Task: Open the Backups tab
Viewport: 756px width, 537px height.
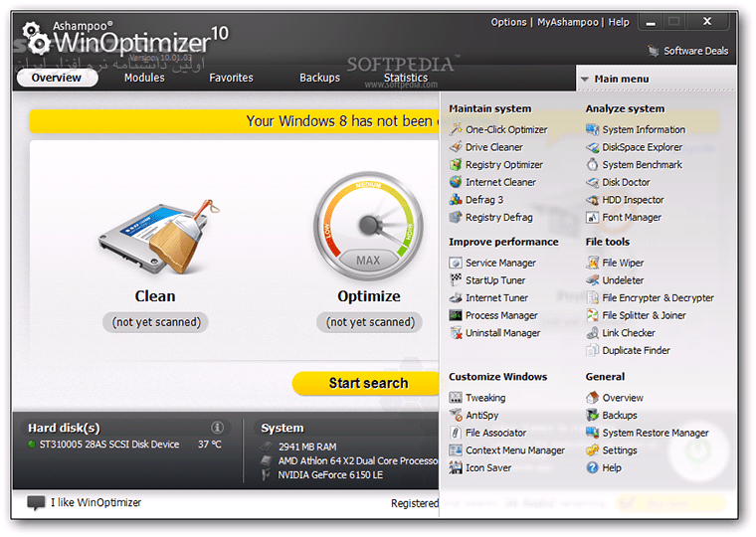Action: [x=319, y=78]
